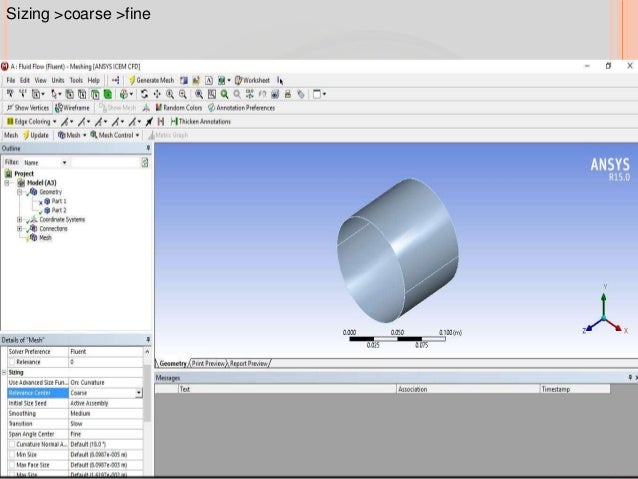Check the Max Face Size checkbox

point(12,465)
